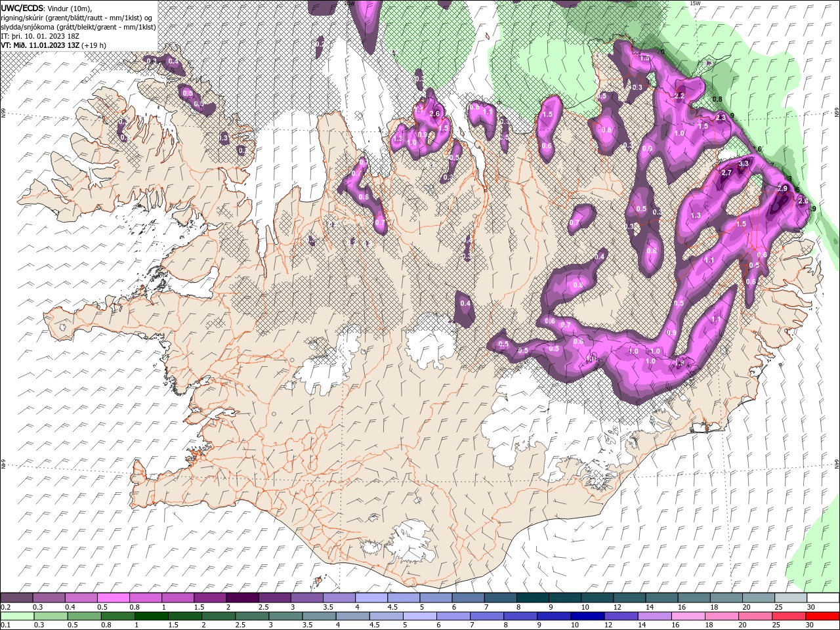Click the 2.2 snowfall value in the northeast
This screenshot has height=630, width=840.
pyautogui.click(x=679, y=96)
